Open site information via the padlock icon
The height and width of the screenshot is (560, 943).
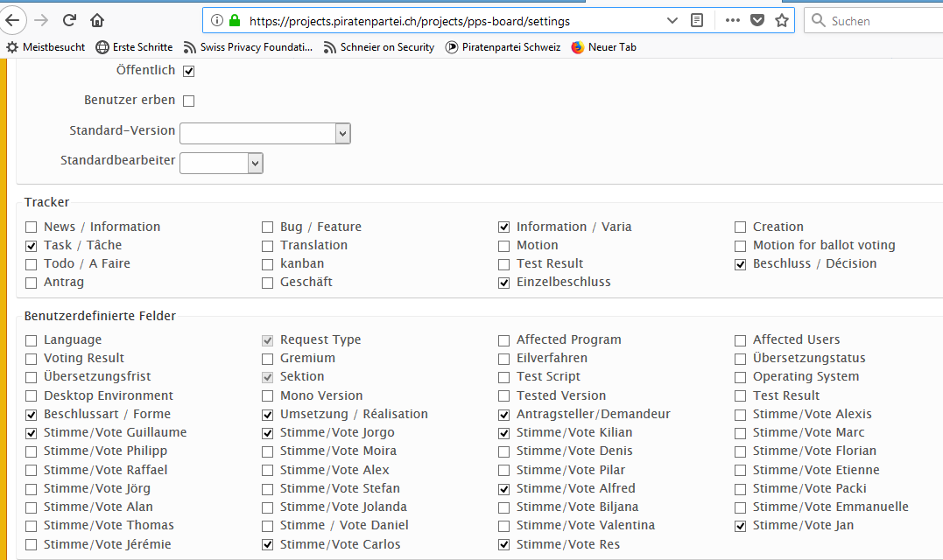tap(235, 20)
